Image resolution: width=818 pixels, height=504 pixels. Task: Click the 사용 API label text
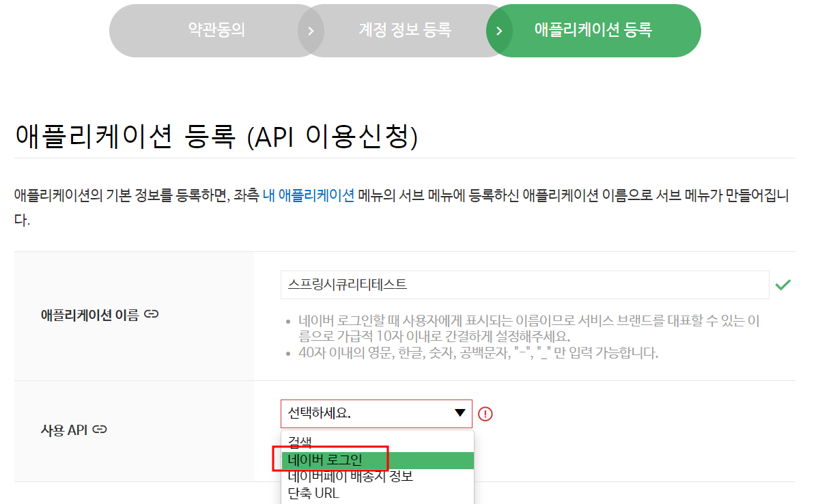pyautogui.click(x=64, y=430)
